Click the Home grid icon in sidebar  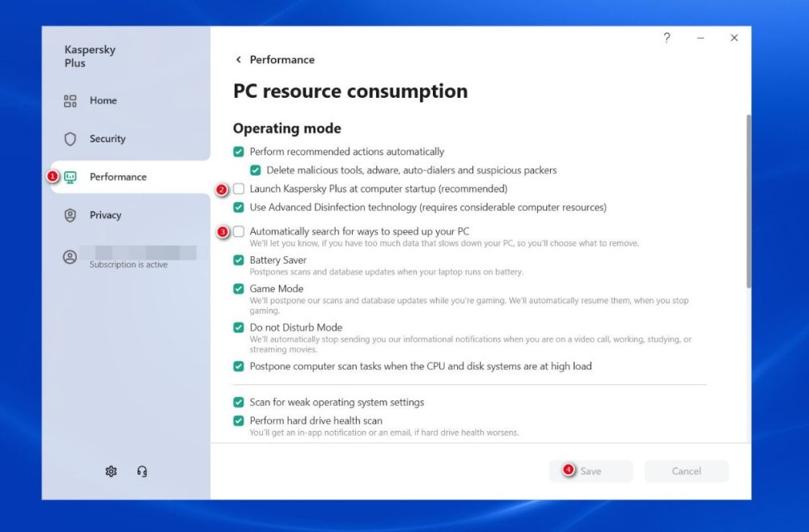[x=70, y=100]
